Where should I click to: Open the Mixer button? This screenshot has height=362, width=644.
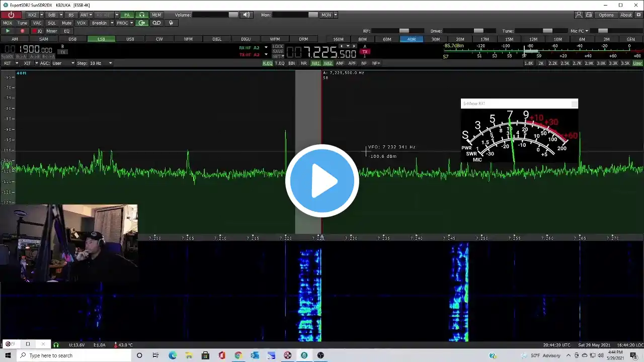(51, 31)
